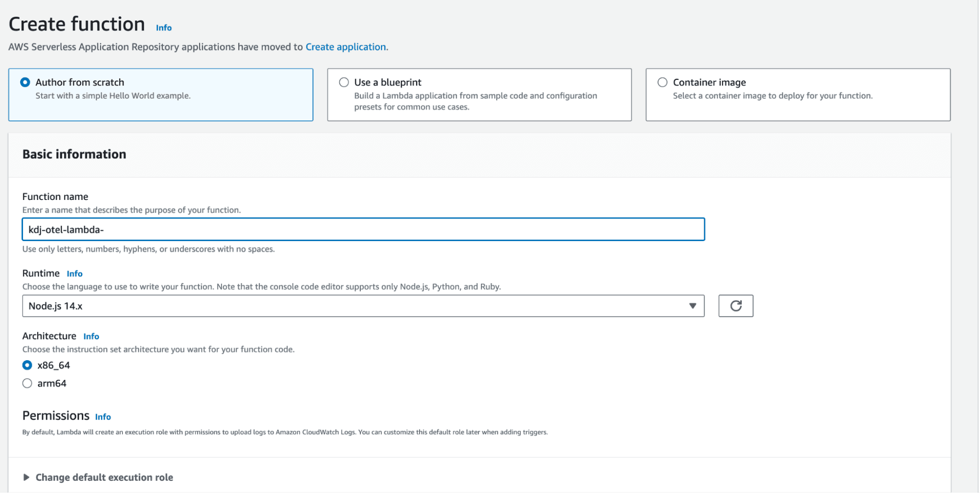Click inside the Function name field
980x493 pixels.
363,229
